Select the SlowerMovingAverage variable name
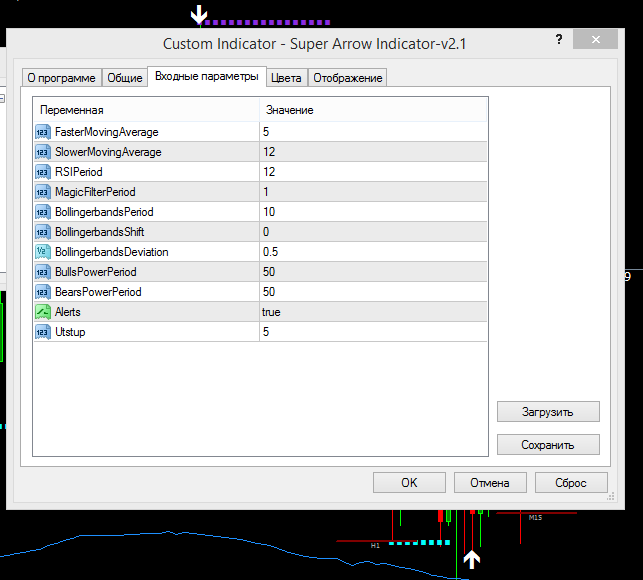 (108, 152)
